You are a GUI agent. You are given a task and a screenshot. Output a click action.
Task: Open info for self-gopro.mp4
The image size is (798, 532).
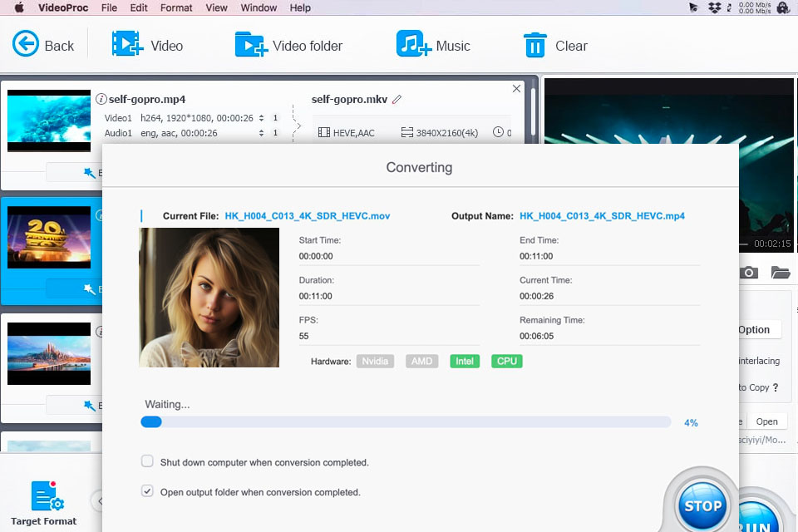(101, 99)
